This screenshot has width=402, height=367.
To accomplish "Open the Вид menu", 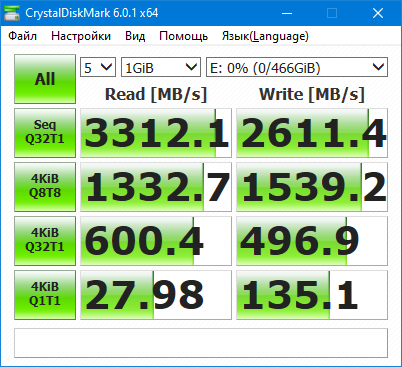I will coord(135,36).
